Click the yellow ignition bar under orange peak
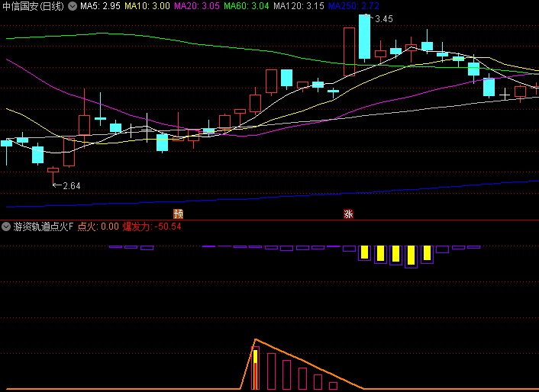The image size is (539, 392). (256, 369)
